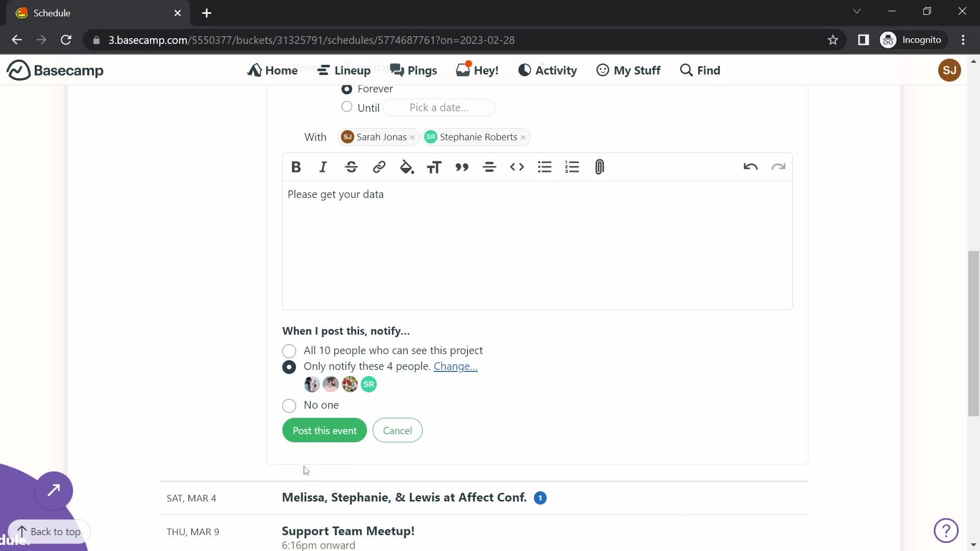Enable 'No one' notification option
The image size is (980, 551).
click(x=289, y=405)
